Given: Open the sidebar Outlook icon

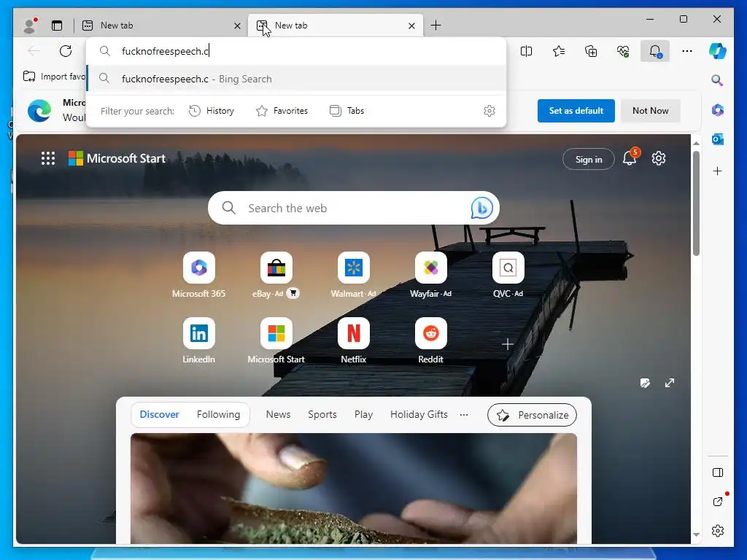Looking at the screenshot, I should click(718, 139).
